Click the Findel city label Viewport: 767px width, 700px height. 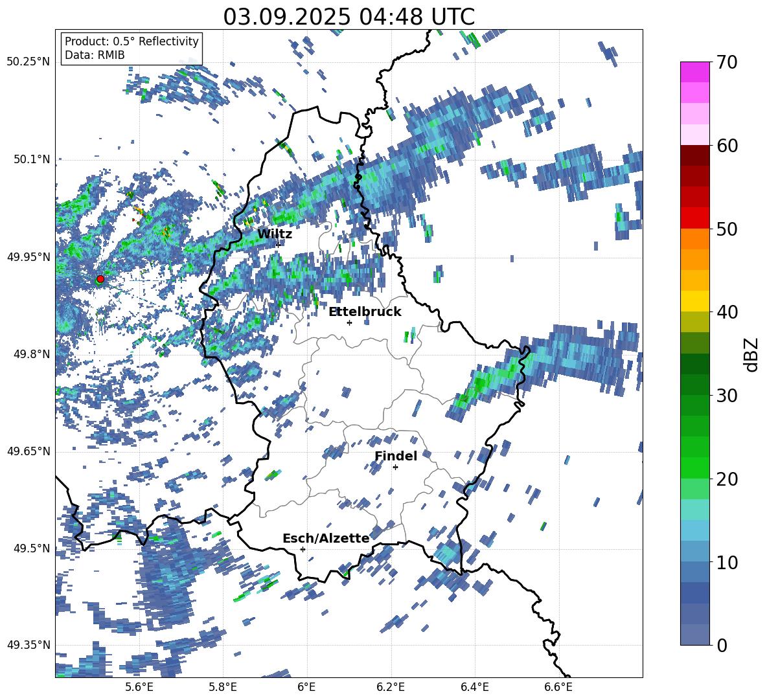396,456
